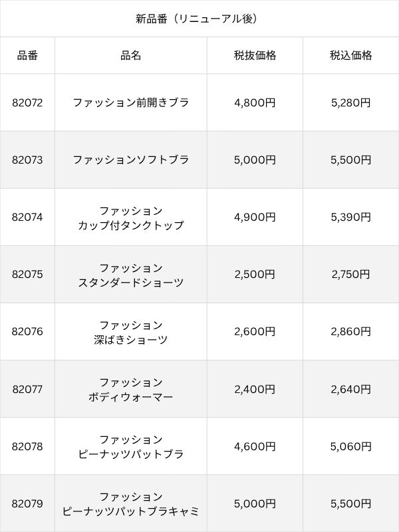The image size is (399, 532).
Task: Click カップ付タンクトップ product name
Action: click(x=130, y=225)
